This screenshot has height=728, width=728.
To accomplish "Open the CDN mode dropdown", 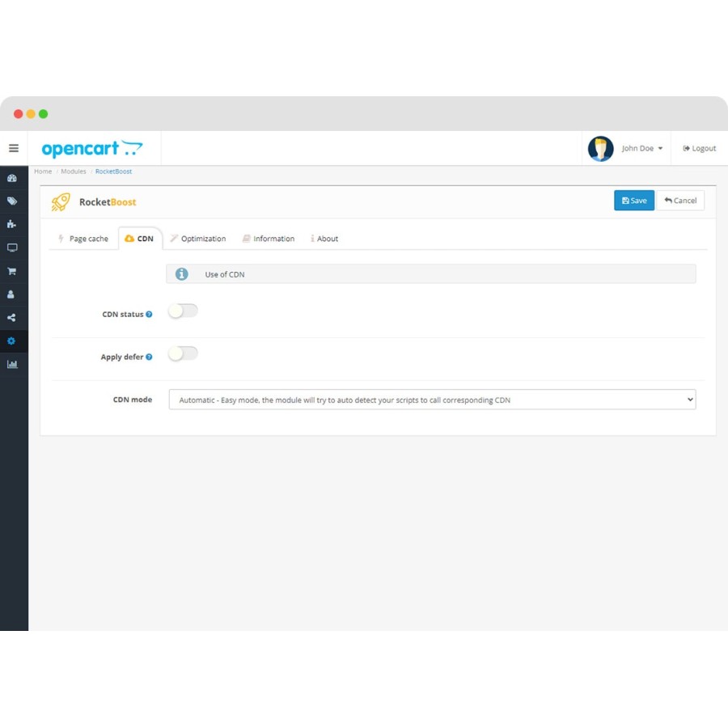I will pyautogui.click(x=432, y=400).
